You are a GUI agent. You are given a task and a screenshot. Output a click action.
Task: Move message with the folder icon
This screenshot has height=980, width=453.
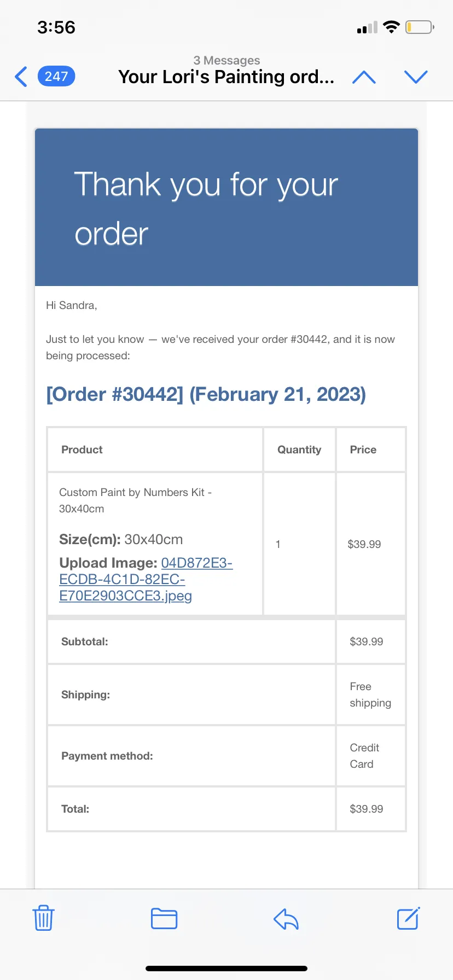pyautogui.click(x=164, y=918)
